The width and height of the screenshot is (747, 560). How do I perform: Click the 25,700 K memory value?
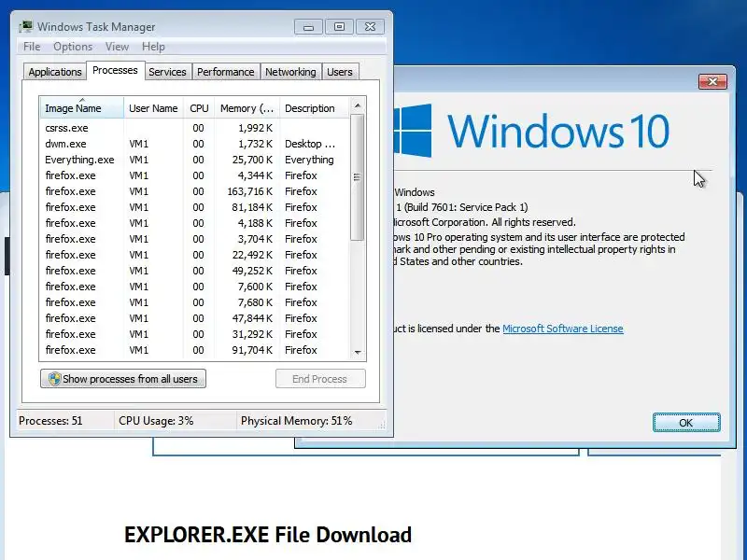pos(252,160)
